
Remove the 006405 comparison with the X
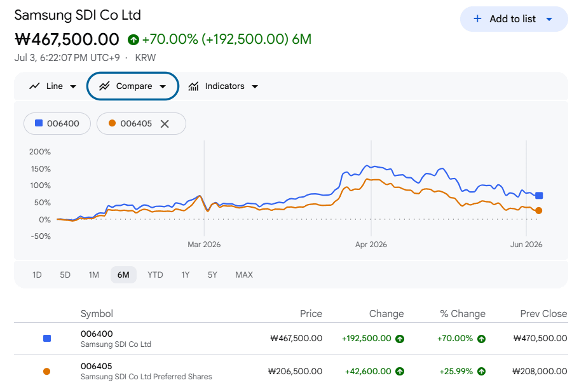[165, 124]
